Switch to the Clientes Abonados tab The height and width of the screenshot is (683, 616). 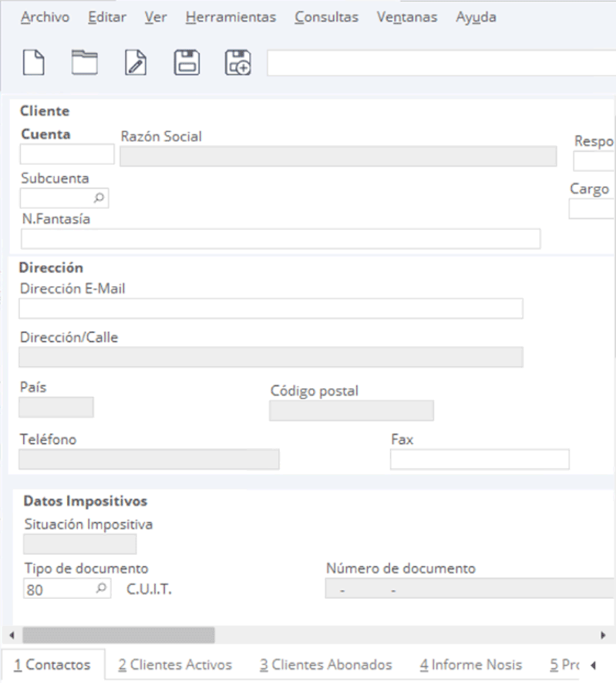point(325,664)
